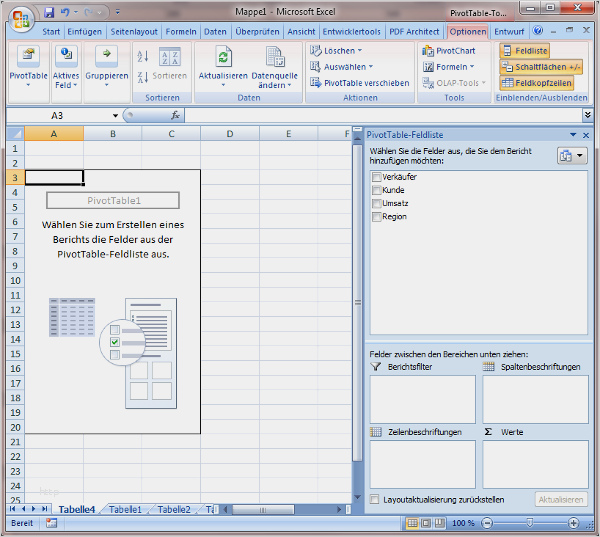Undo the last action
600x537 pixels.
tap(65, 13)
